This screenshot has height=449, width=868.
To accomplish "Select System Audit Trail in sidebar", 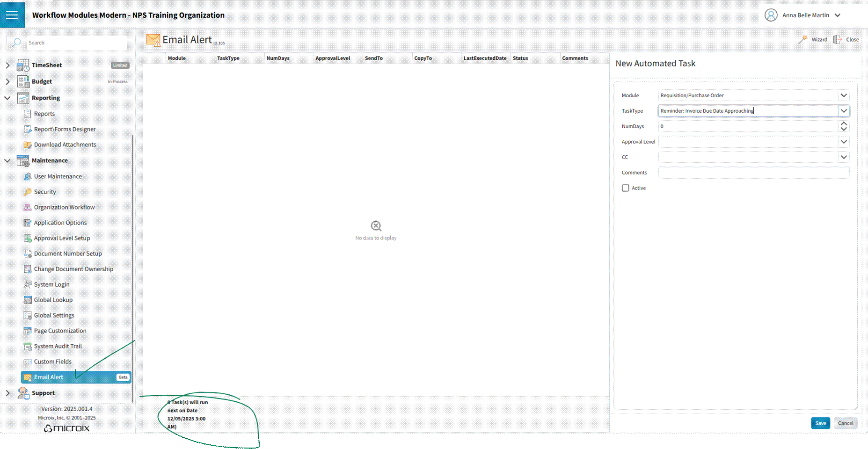I will pos(58,346).
